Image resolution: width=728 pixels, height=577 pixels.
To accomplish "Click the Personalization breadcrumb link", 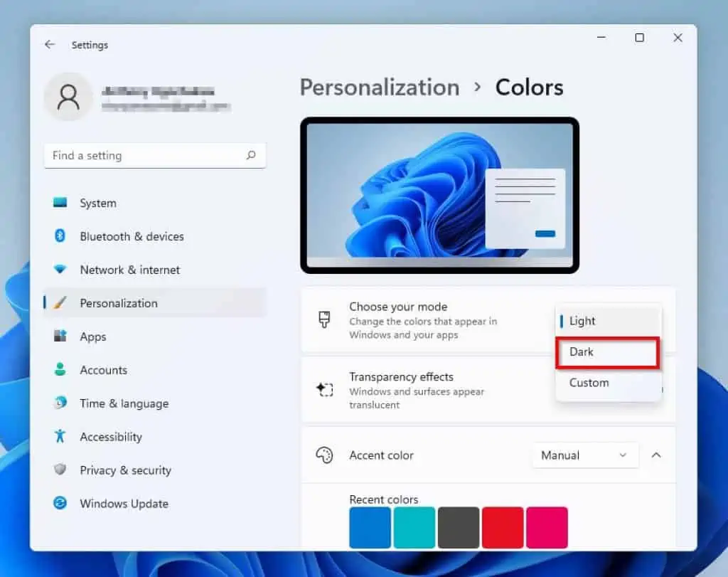I will click(380, 88).
